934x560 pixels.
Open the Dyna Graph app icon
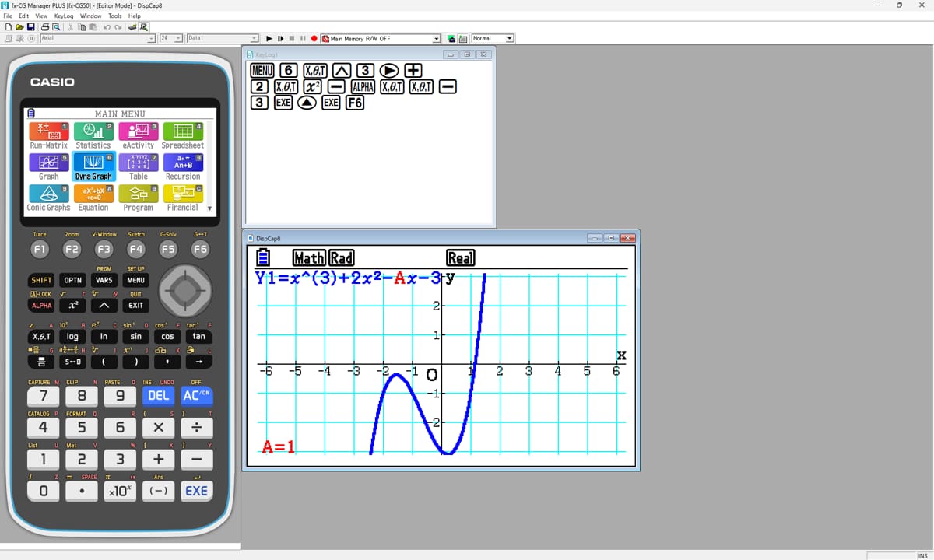(x=93, y=165)
